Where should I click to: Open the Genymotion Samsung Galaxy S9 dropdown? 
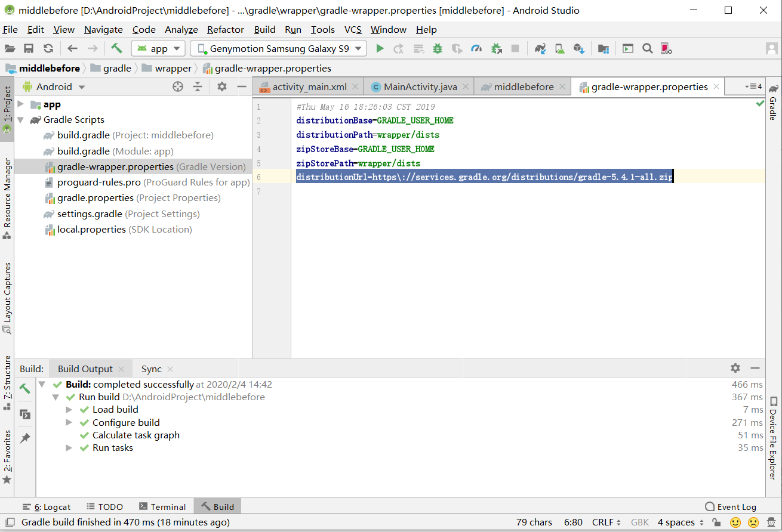(x=278, y=48)
